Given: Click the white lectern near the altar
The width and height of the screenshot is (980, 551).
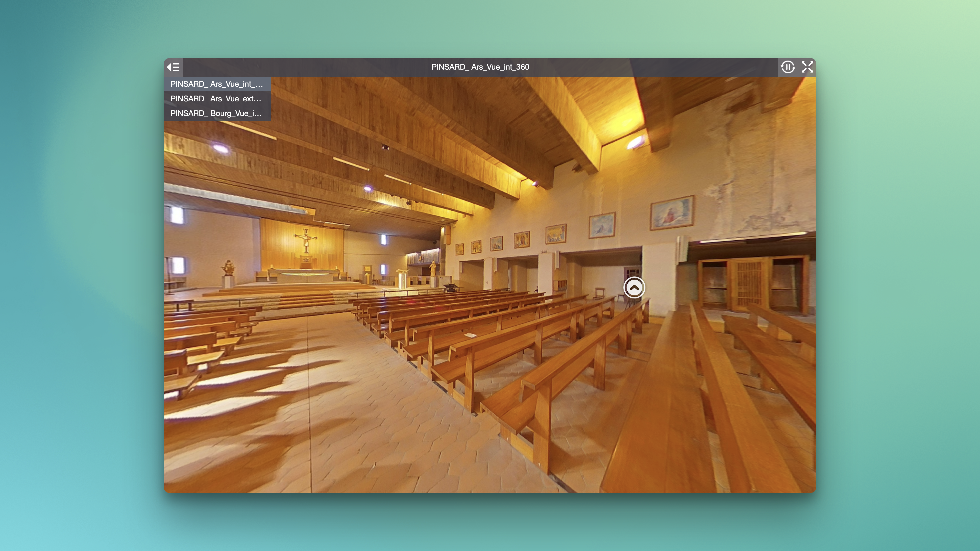Looking at the screenshot, I should pos(403,278).
